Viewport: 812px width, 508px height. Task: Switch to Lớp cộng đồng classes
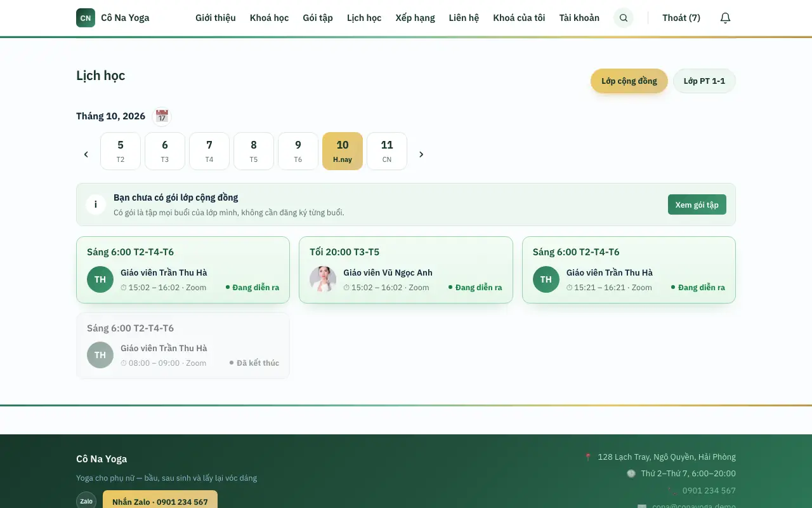pyautogui.click(x=629, y=81)
